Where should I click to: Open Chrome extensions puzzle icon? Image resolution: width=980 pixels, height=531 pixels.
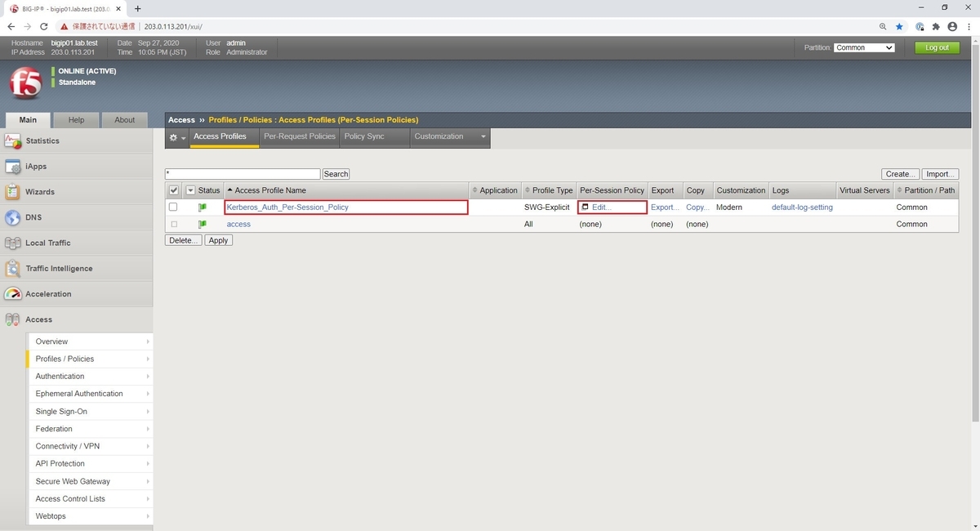[936, 26]
